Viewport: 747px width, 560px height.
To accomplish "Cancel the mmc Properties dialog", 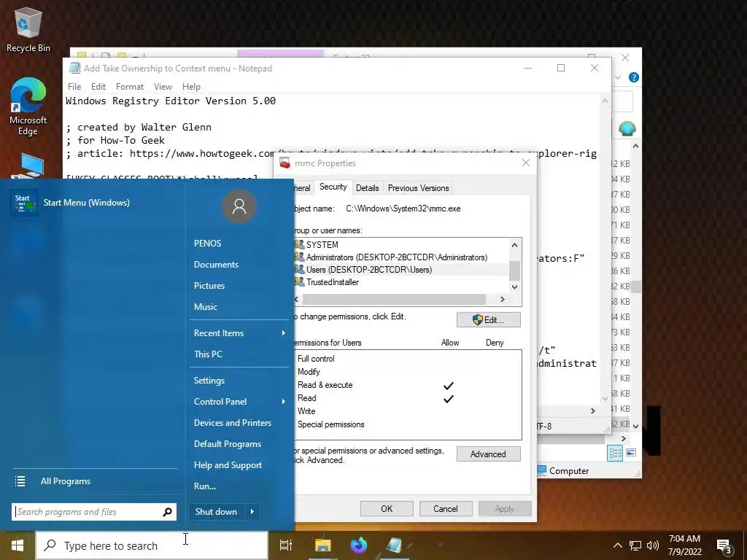I will [446, 509].
